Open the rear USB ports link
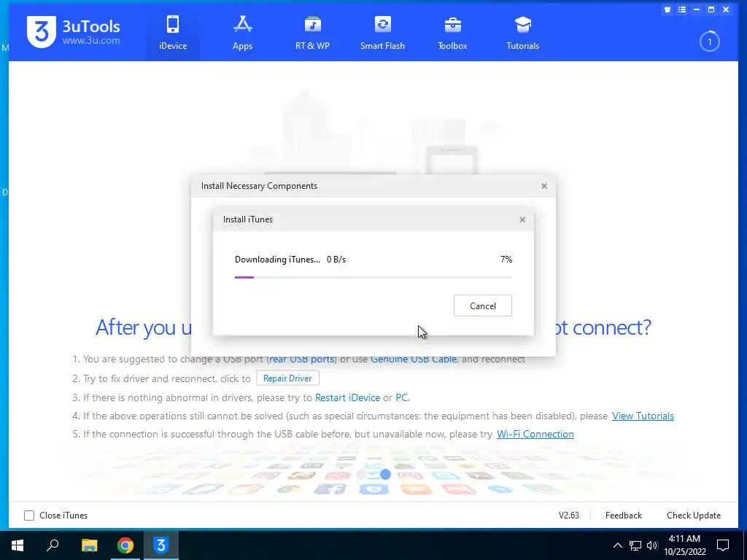The image size is (747, 560). (x=302, y=359)
